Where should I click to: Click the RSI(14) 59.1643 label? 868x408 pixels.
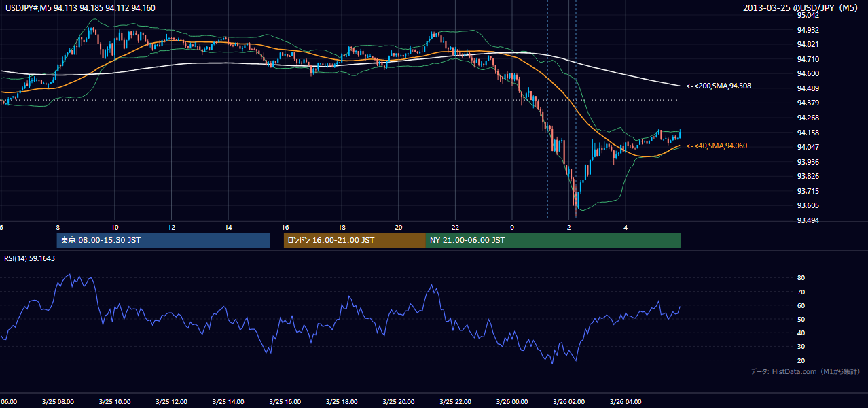[30, 258]
